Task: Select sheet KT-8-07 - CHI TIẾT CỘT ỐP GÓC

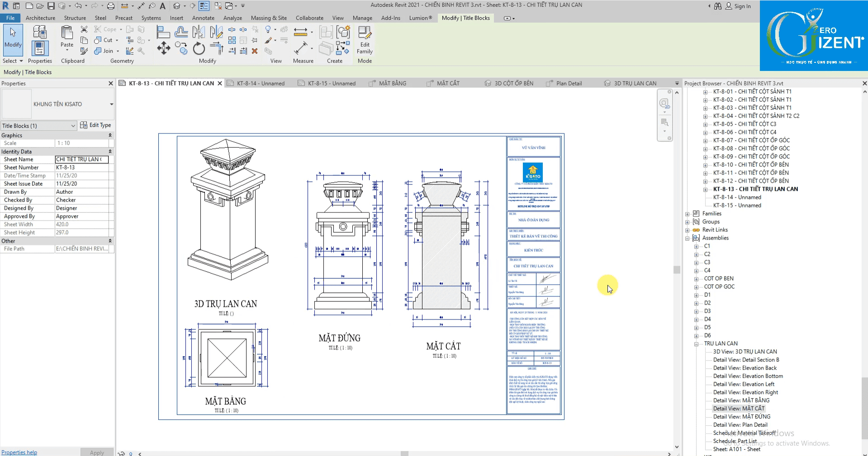Action: (751, 141)
